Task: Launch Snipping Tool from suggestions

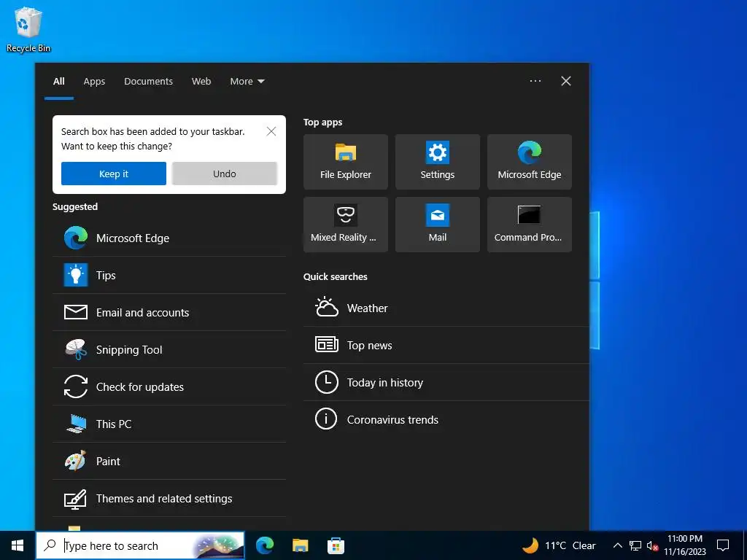Action: [169, 349]
